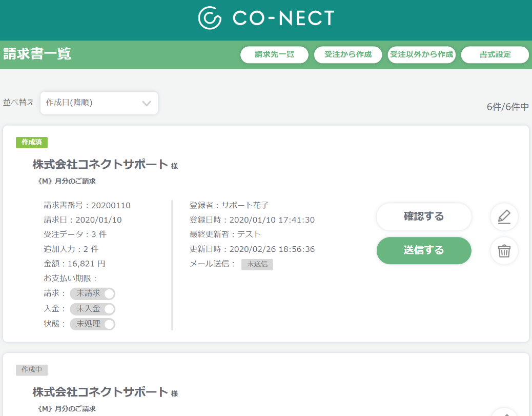Click 確認する for invoice 20200110
This screenshot has height=416, width=532.
coord(424,216)
